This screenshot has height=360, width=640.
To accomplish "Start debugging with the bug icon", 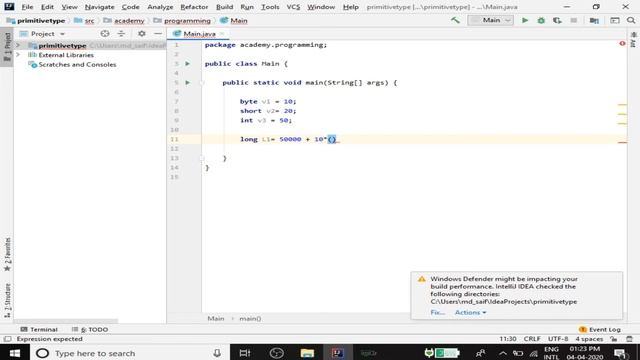I will [541, 20].
